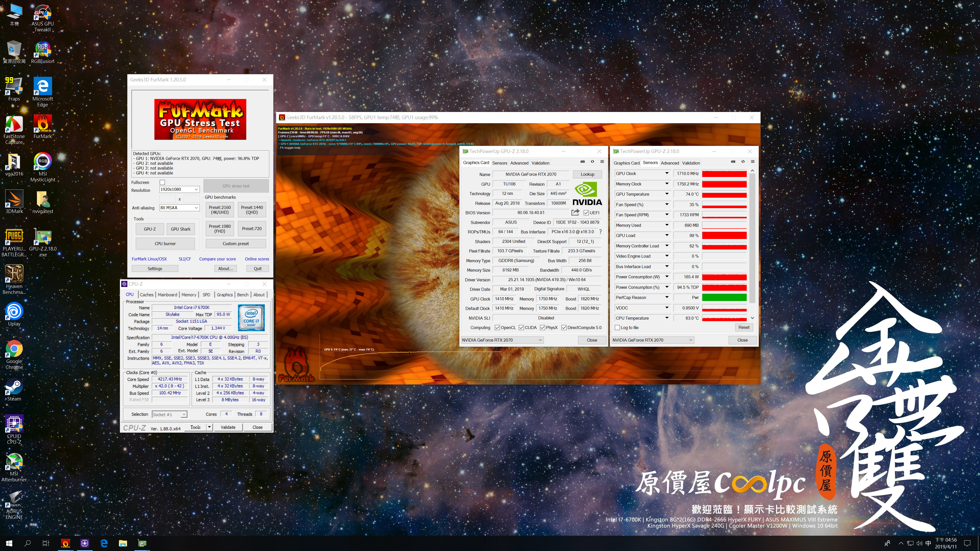Toggle CUDA computing checkbox
Viewport: 980px width, 551px height.
tap(522, 328)
